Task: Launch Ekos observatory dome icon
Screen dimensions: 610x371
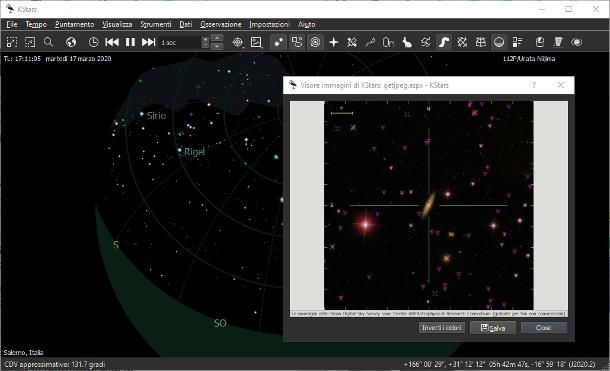Action: (x=540, y=42)
